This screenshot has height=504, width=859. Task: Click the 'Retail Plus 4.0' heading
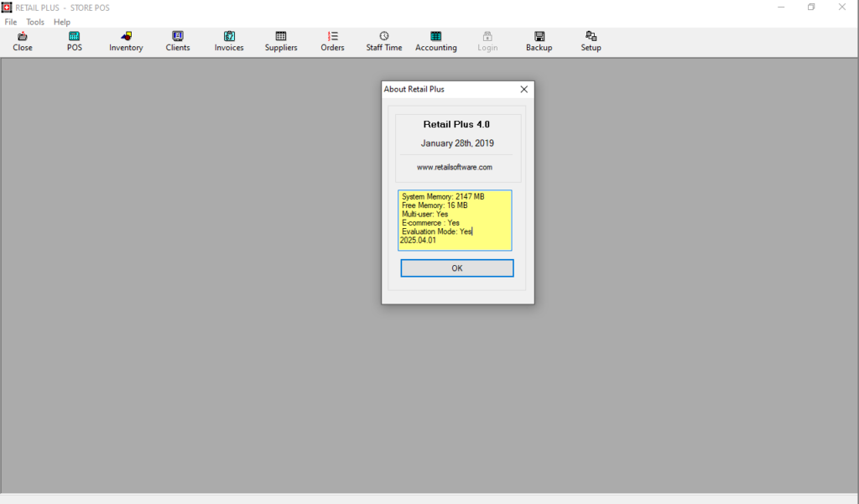click(456, 124)
